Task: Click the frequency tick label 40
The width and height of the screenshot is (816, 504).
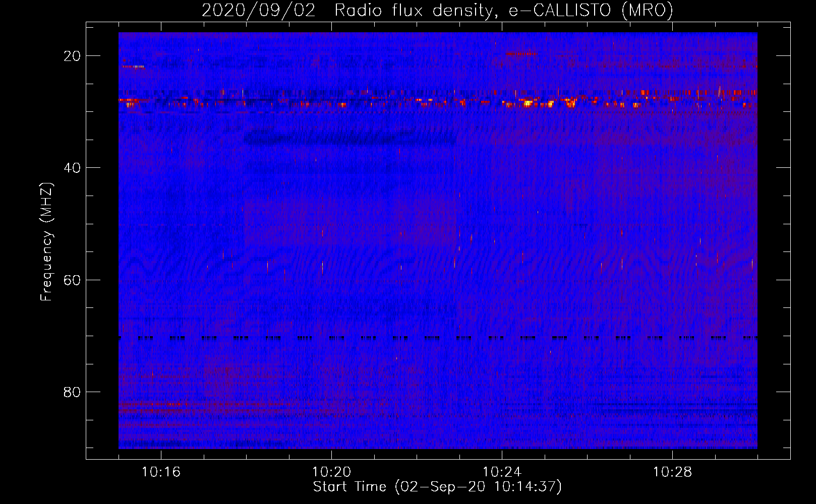Action: 72,168
